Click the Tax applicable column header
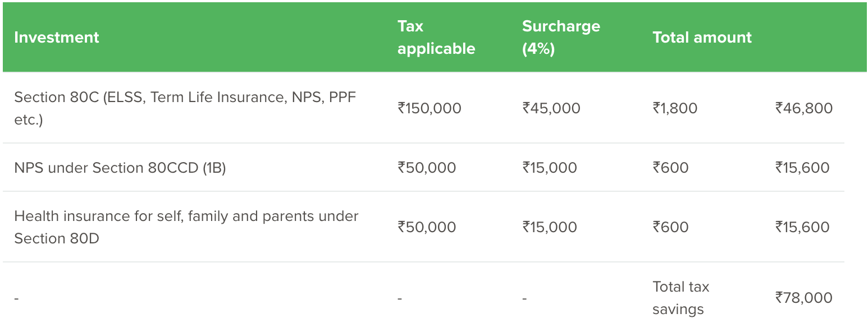868x332 pixels. [x=436, y=38]
